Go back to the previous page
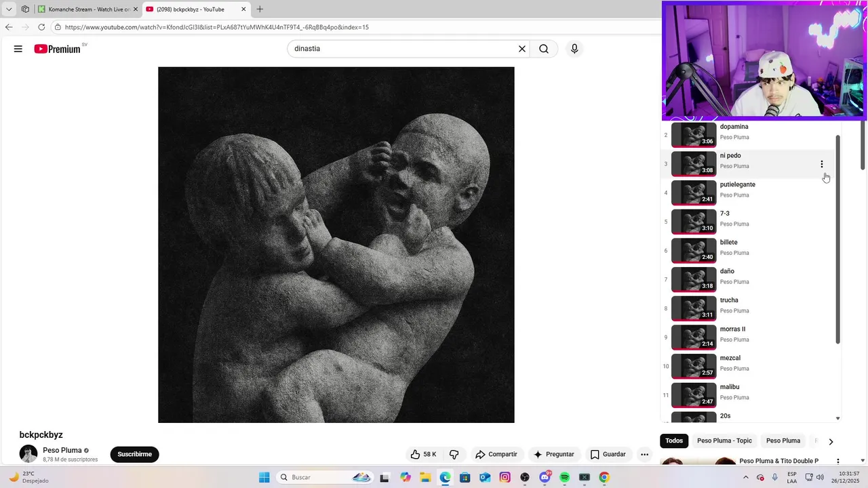This screenshot has width=868, height=488. point(9,27)
